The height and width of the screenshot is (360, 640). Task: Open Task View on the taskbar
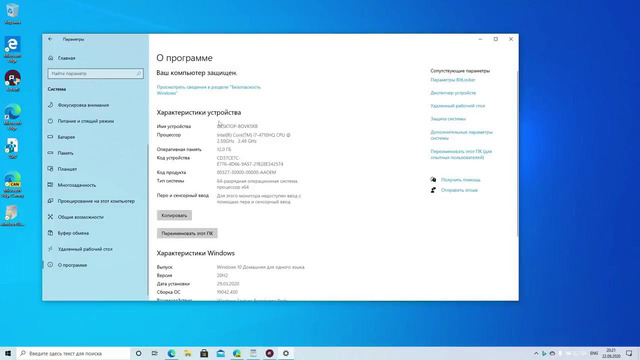click(x=155, y=353)
